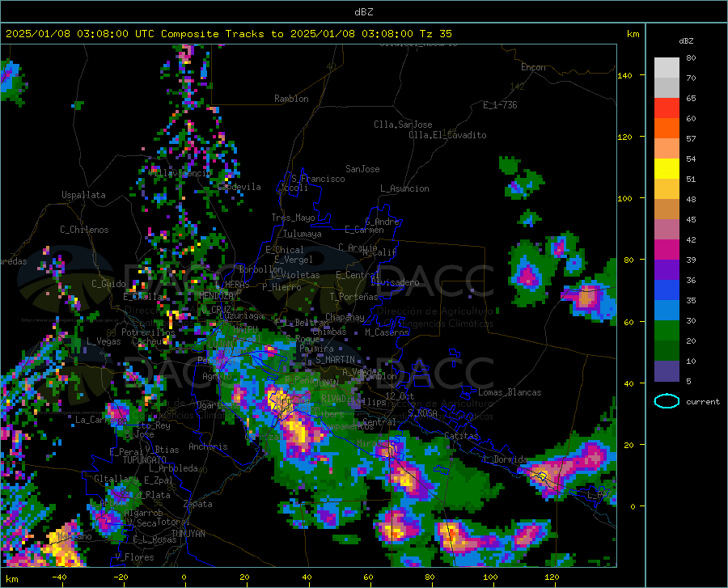
Task: Click the dBZ title at top
Action: click(x=363, y=12)
